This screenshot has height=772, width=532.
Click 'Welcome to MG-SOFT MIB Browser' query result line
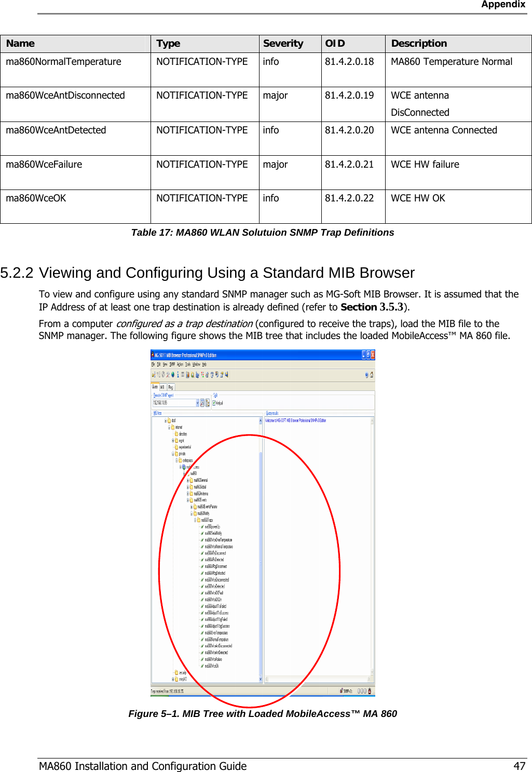(296, 421)
